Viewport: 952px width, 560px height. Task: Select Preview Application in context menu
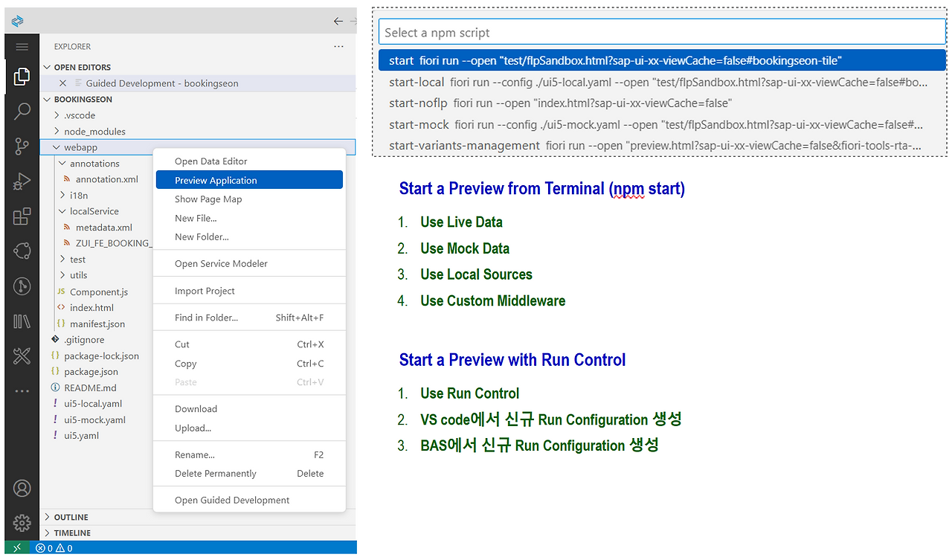249,180
